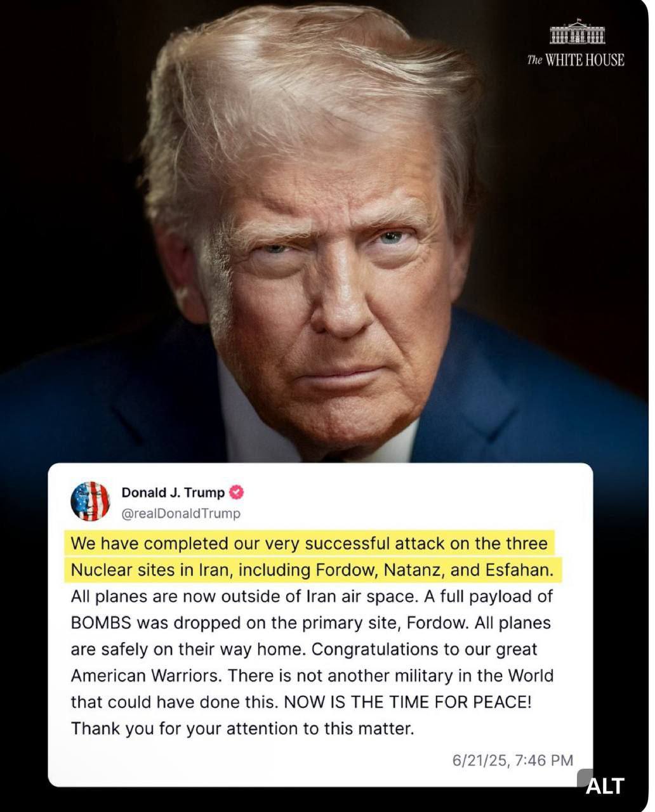Click the "Thank you for your attention" line
This screenshot has height=812, width=655.
pyautogui.click(x=242, y=728)
